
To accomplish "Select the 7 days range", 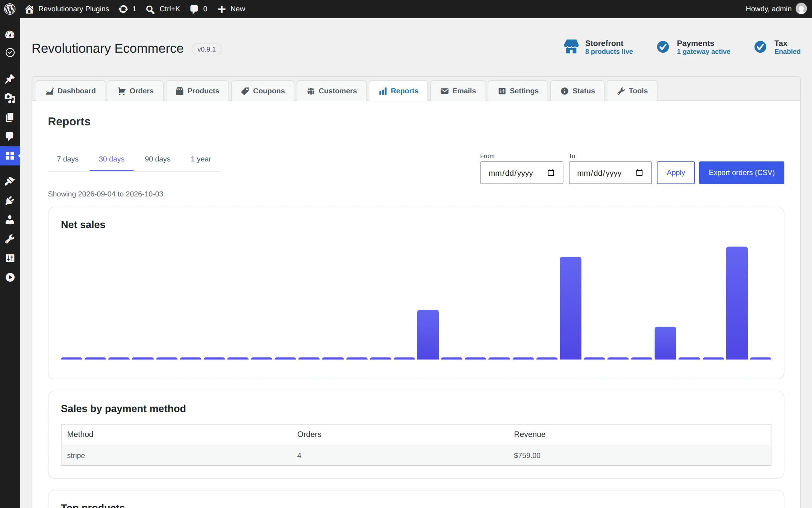I will pyautogui.click(x=68, y=159).
